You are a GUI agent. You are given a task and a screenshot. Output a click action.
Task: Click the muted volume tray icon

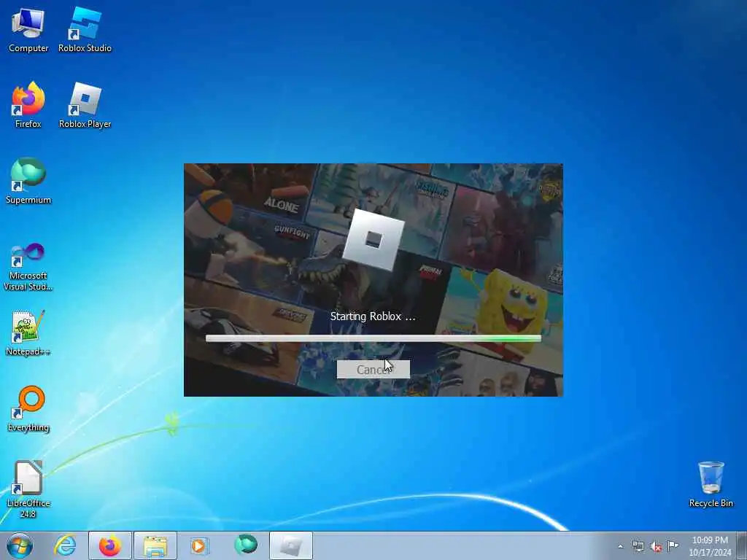(x=656, y=546)
